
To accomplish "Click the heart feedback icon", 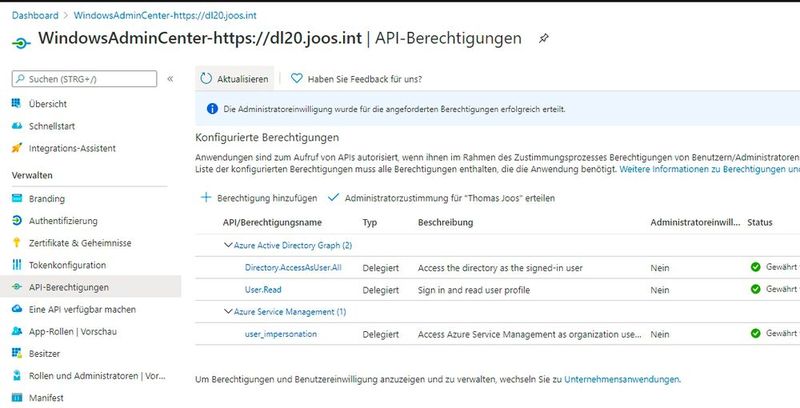I will (296, 79).
